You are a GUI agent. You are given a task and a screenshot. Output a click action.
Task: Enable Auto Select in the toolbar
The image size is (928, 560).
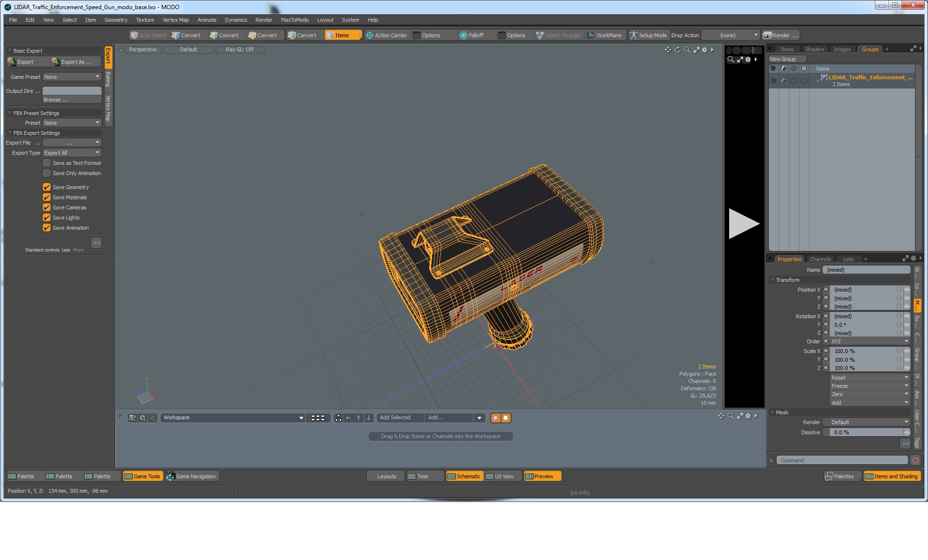point(149,35)
